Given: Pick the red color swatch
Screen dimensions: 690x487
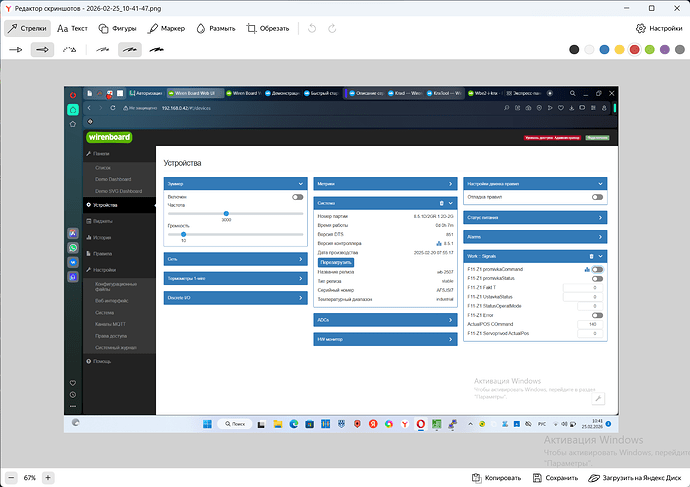Looking at the screenshot, I should point(635,50).
